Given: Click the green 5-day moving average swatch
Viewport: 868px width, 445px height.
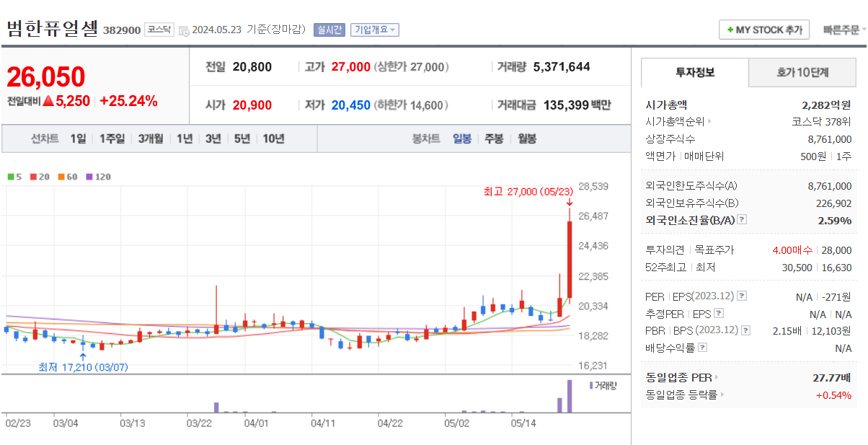Looking at the screenshot, I should [11, 177].
